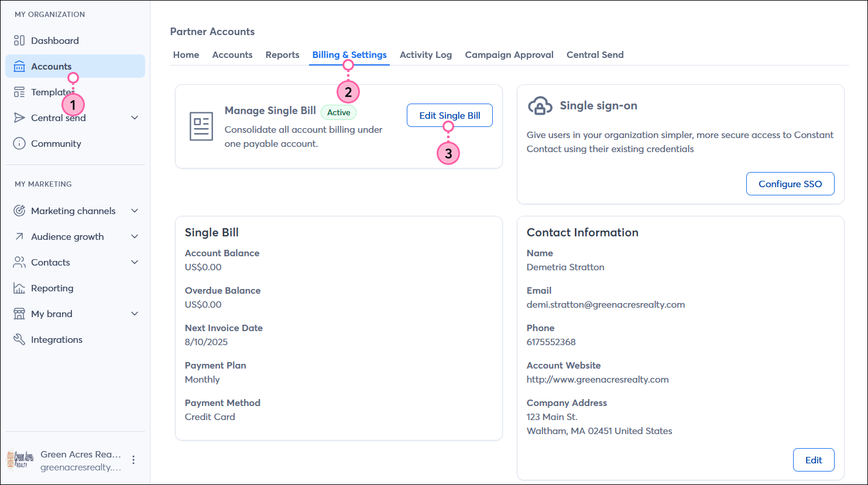Click the Payment Plan value Monthly

(x=202, y=379)
